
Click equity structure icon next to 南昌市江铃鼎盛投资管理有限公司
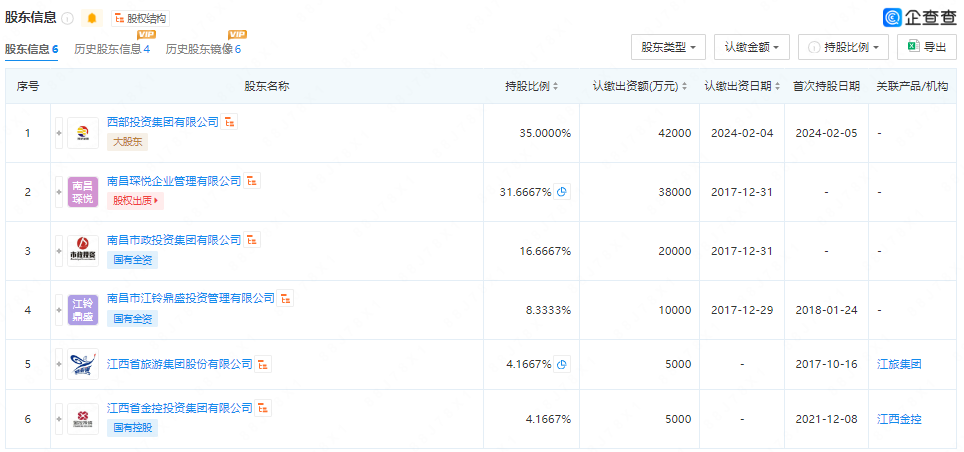(x=285, y=299)
